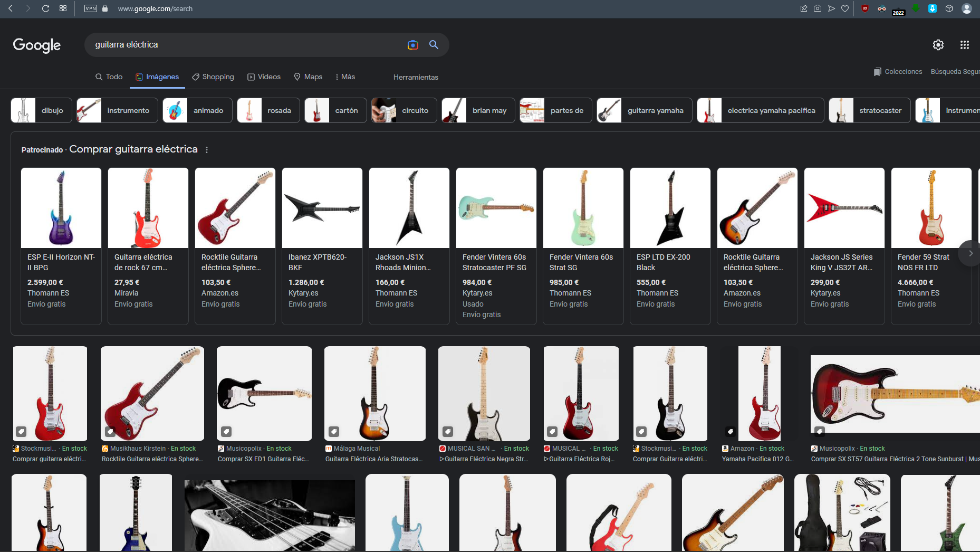Click the VPN badge in address bar

(91, 8)
